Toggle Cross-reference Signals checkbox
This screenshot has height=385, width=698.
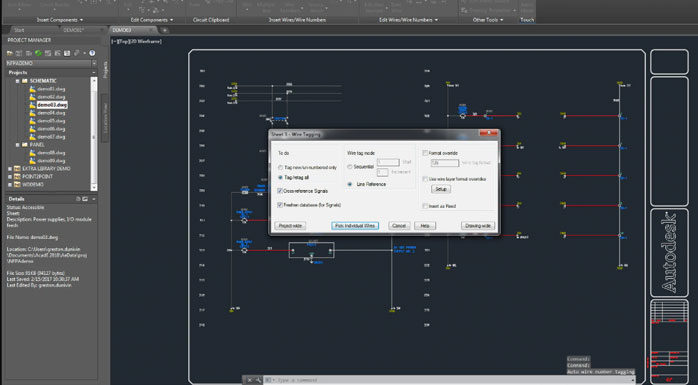coord(280,190)
